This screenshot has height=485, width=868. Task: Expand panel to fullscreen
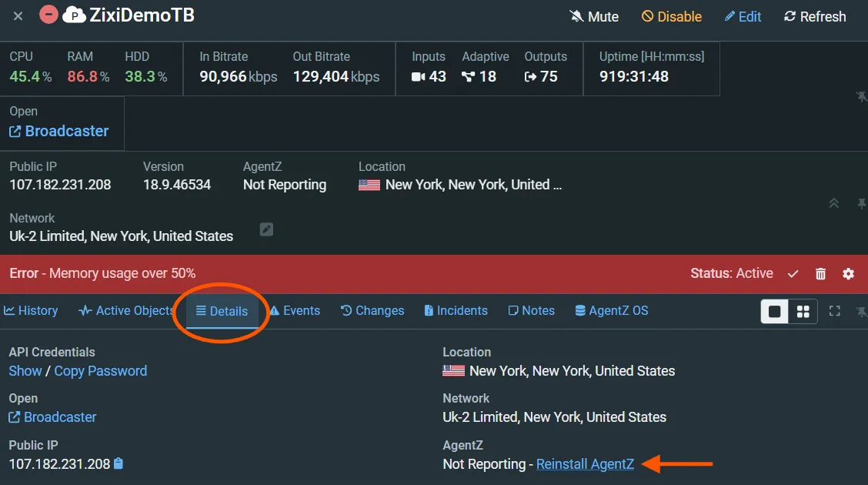835,311
